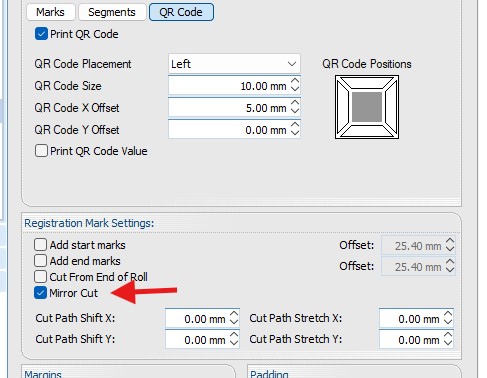487x378 pixels.
Task: Enable Add start marks checkbox
Action: point(40,245)
